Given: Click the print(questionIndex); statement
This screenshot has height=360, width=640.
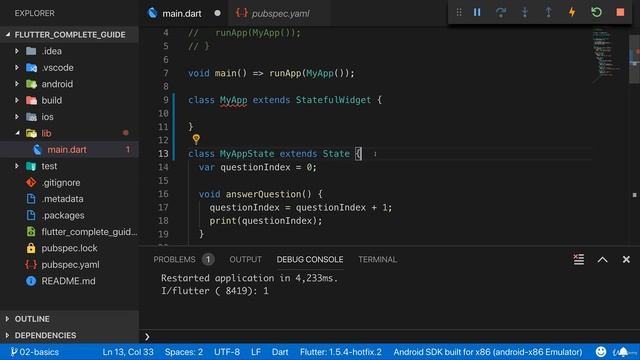Looking at the screenshot, I should click(x=266, y=221).
